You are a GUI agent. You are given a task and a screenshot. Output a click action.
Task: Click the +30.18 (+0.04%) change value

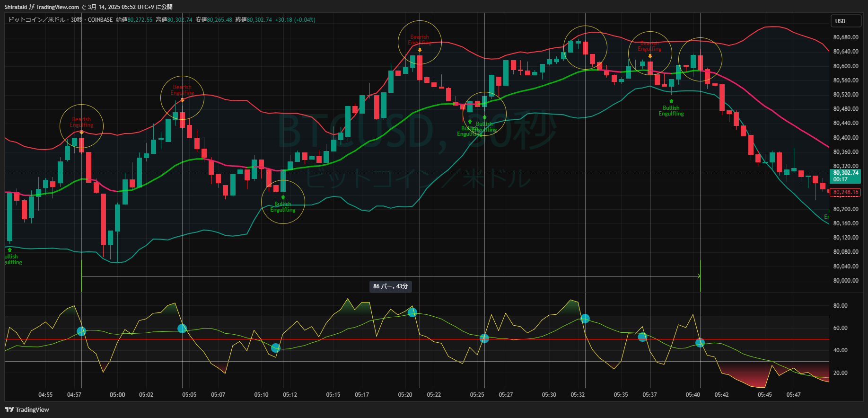[x=295, y=20]
